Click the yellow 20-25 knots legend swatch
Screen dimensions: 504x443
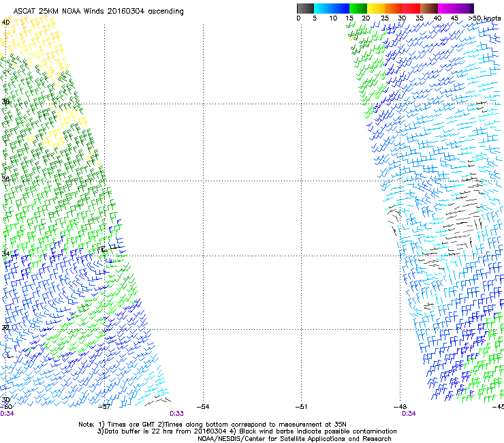tap(376, 8)
